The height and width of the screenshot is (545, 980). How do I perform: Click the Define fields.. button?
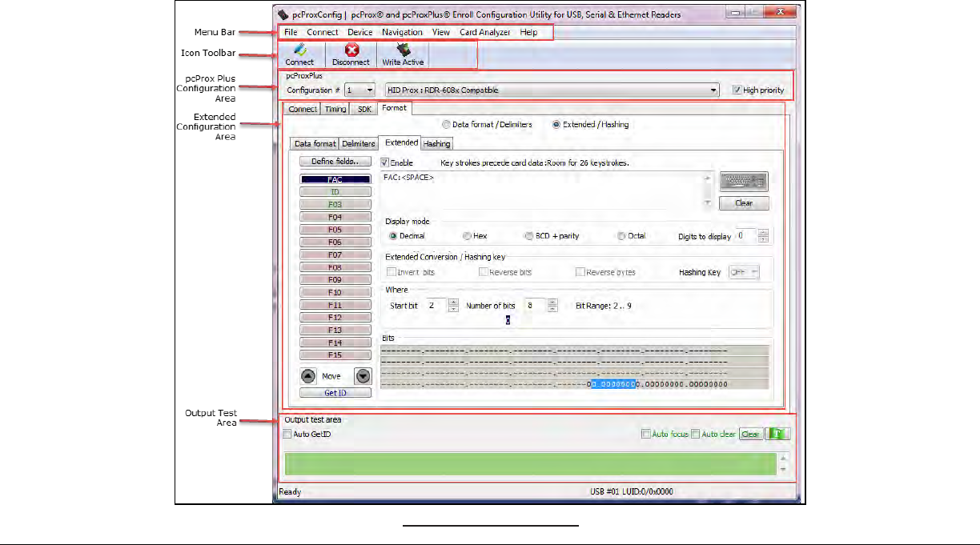(335, 162)
